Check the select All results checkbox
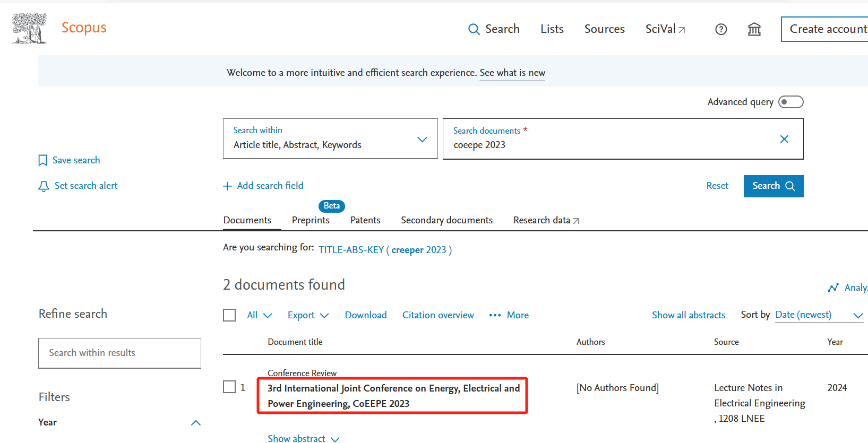This screenshot has width=868, height=443. coord(229,315)
